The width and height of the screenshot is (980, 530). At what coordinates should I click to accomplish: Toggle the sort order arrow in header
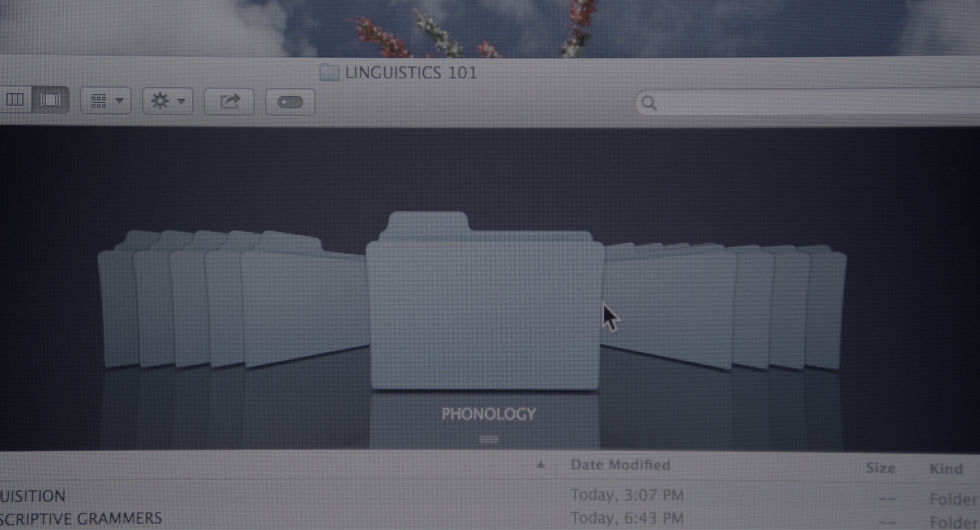pos(541,465)
